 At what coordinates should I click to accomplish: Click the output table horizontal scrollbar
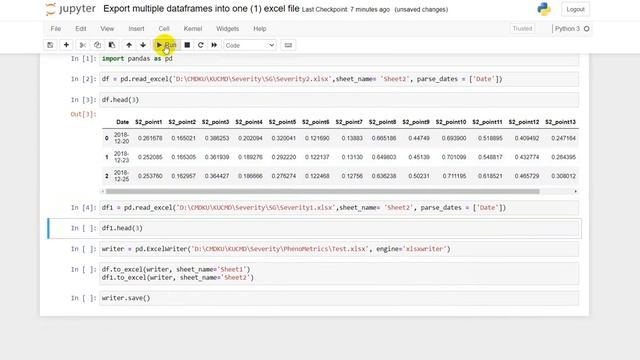(322, 191)
